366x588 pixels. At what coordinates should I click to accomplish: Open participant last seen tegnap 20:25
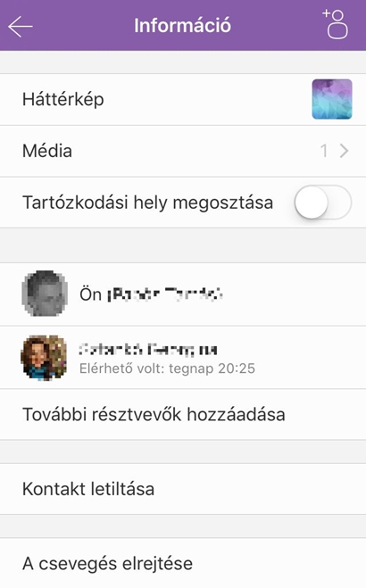183,358
